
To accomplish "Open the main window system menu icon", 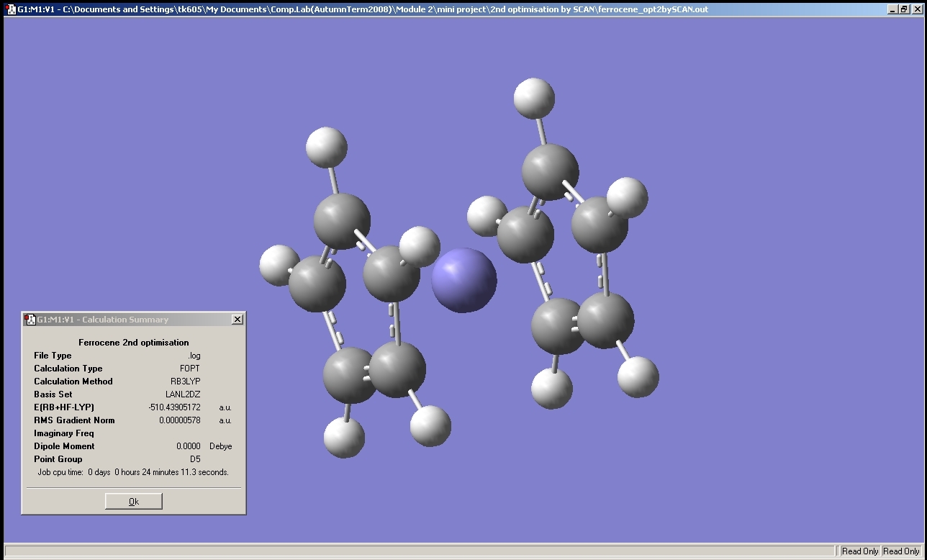I will tap(10, 9).
